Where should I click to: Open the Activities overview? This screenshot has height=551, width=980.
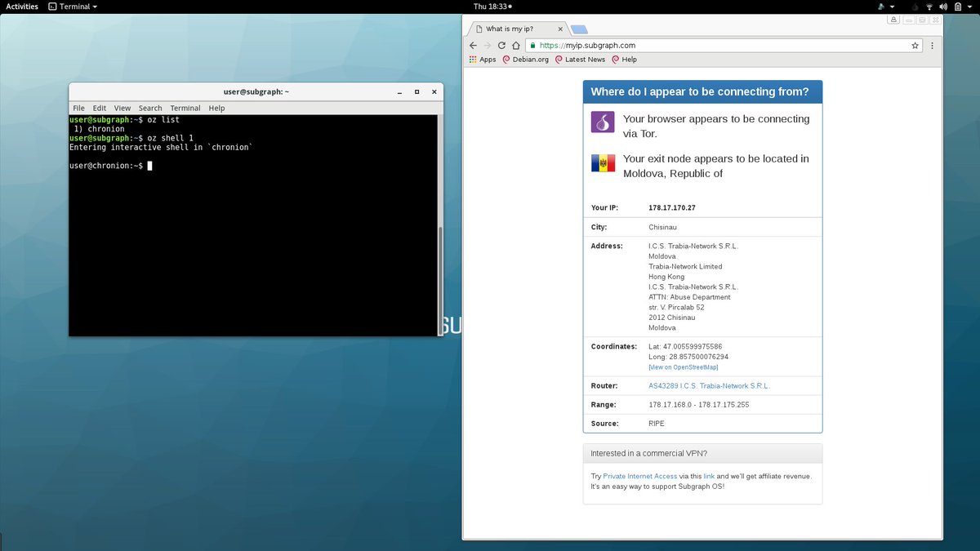(x=22, y=7)
